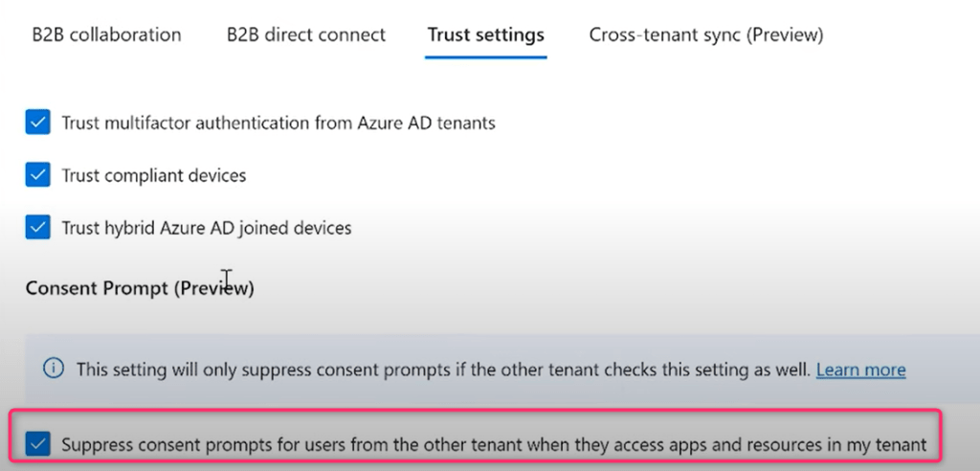Open the B2B direct connect tab
This screenshot has height=471, width=980.
tap(306, 35)
